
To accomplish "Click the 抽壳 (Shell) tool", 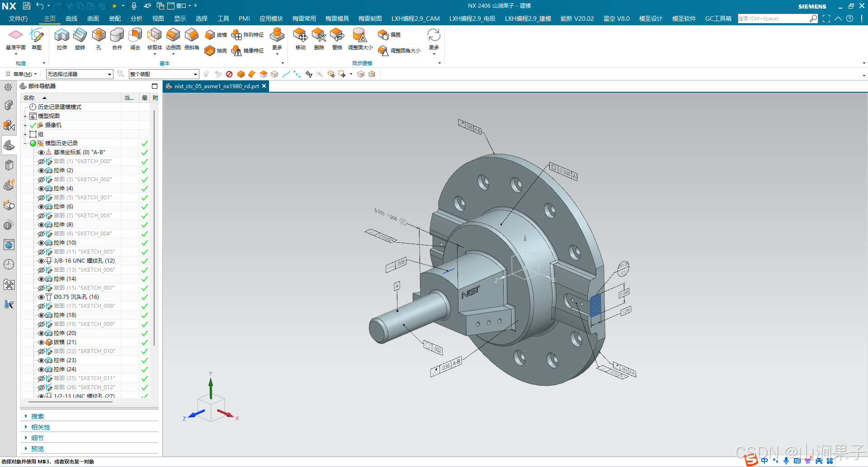I will click(x=216, y=51).
